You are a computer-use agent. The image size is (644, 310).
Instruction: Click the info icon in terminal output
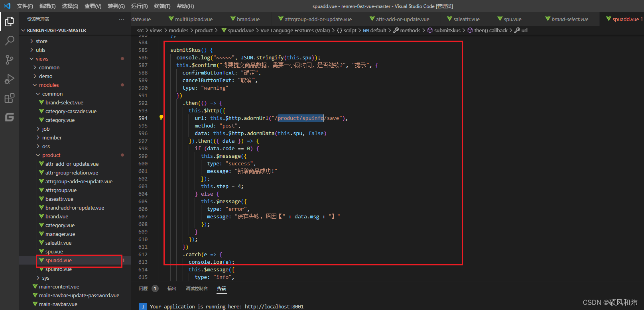click(143, 306)
